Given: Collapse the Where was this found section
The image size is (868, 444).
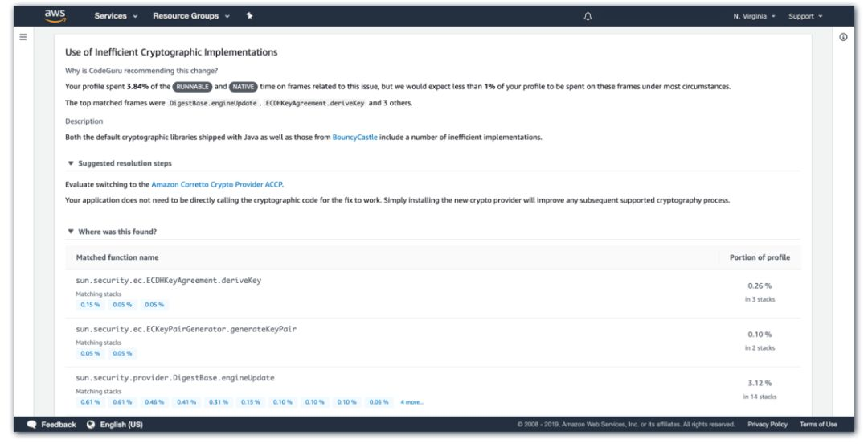Looking at the screenshot, I should pos(112,232).
